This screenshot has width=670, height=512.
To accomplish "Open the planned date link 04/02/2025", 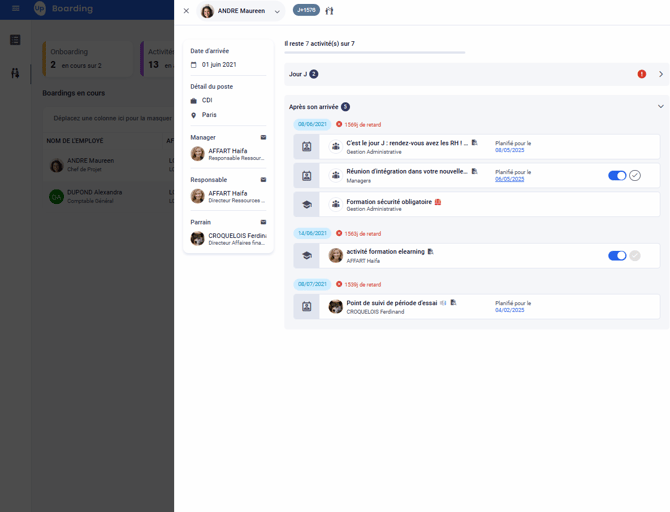I will 509,310.
